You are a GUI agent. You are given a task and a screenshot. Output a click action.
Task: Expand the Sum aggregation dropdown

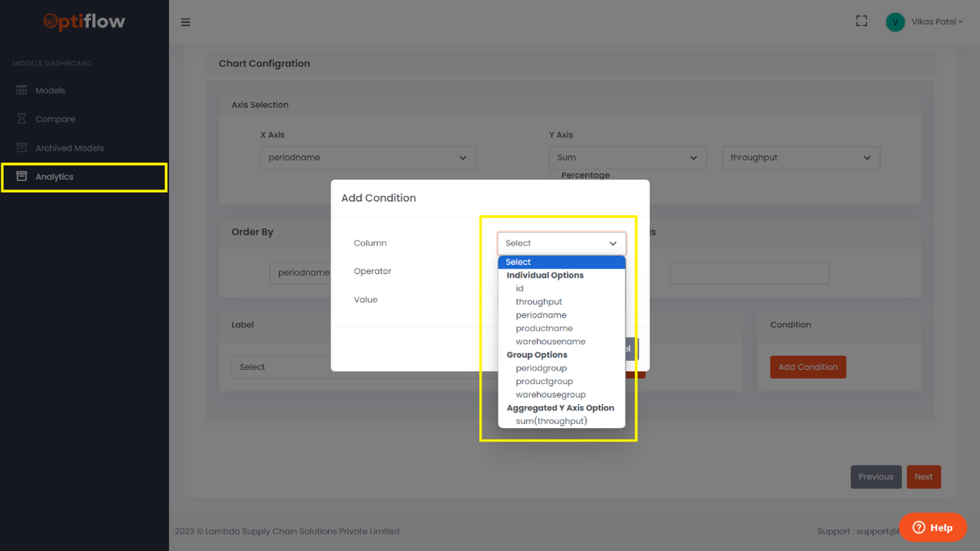[x=627, y=157]
